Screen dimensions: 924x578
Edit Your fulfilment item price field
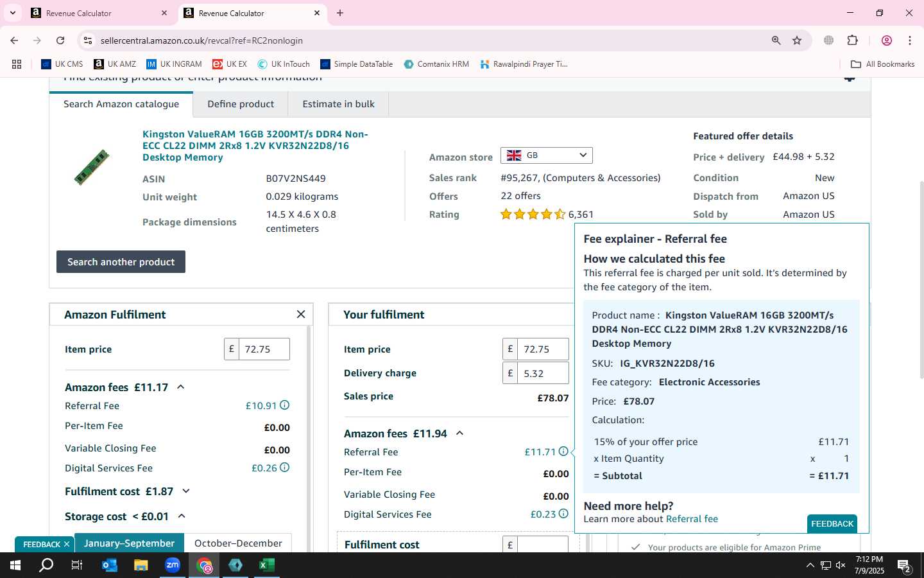(543, 349)
